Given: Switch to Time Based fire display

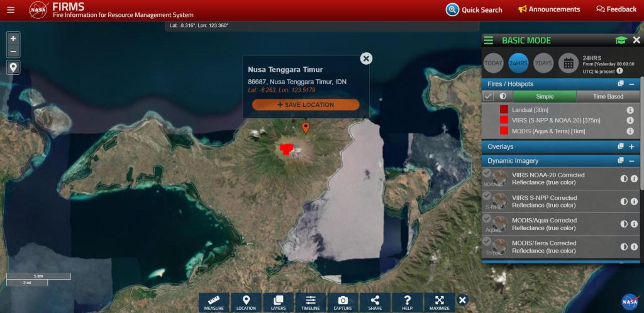Looking at the screenshot, I should pos(606,97).
